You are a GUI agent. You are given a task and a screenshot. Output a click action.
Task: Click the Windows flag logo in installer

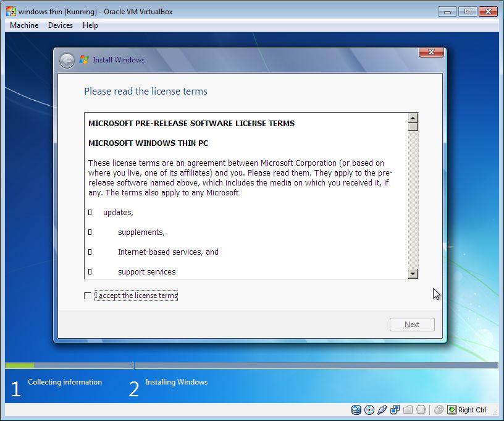pyautogui.click(x=84, y=59)
